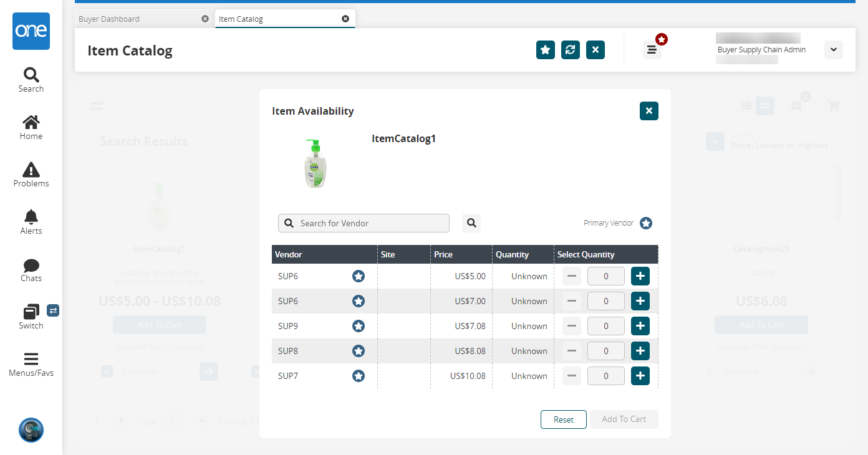
Task: Click the Reset button
Action: (563, 419)
